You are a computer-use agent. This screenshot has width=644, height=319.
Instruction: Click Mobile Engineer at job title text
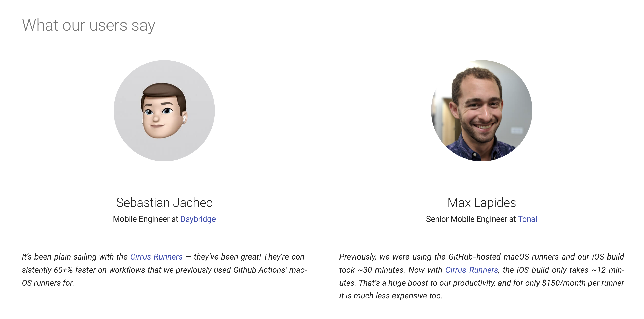click(146, 219)
